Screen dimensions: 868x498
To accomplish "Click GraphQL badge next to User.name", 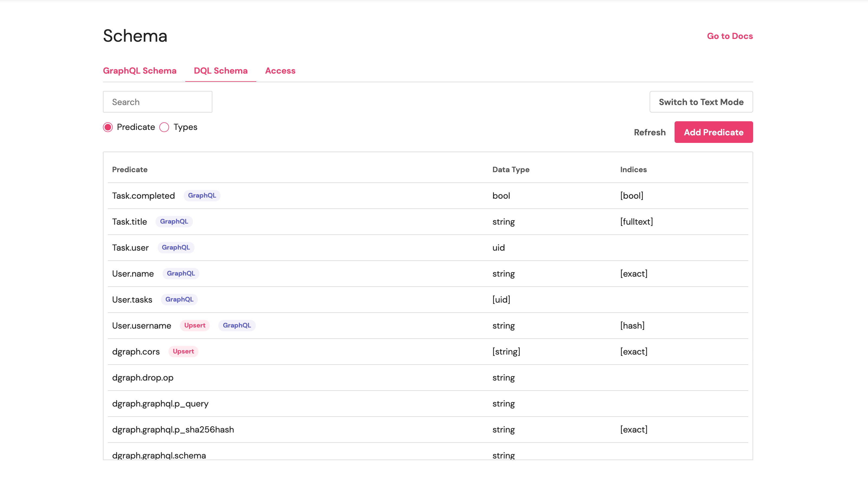I will click(181, 273).
